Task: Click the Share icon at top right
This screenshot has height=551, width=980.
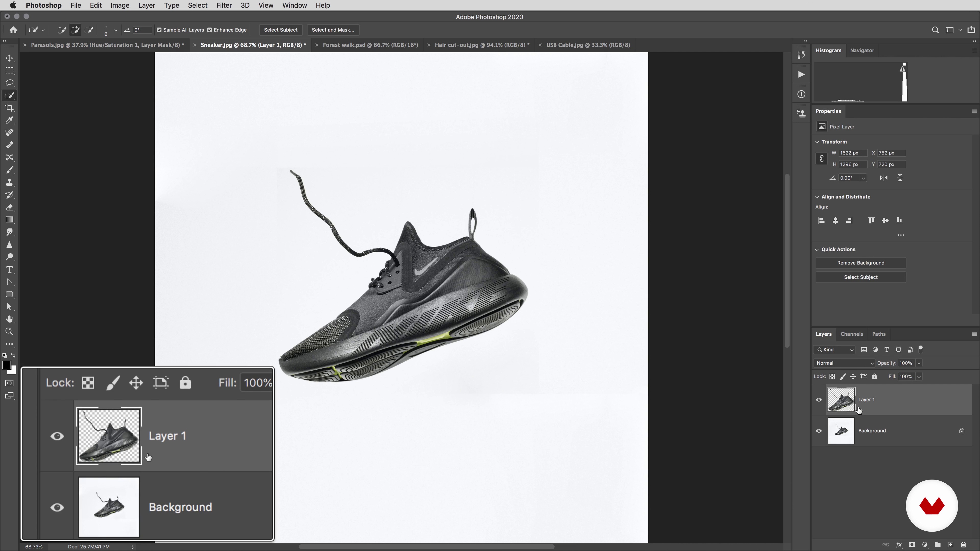Action: click(x=971, y=30)
